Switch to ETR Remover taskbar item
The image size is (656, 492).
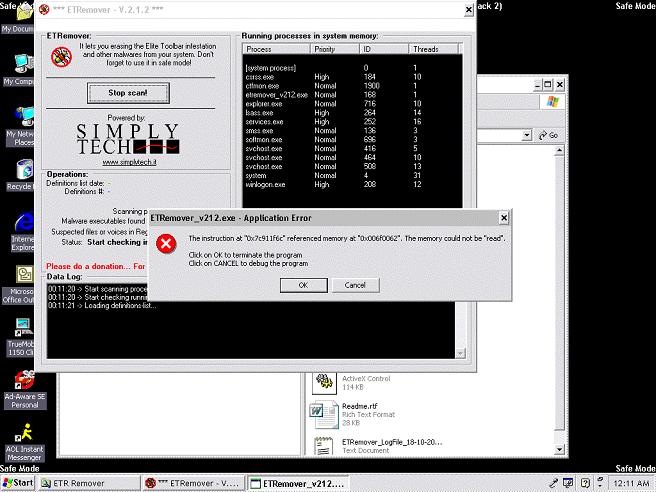click(x=89, y=483)
